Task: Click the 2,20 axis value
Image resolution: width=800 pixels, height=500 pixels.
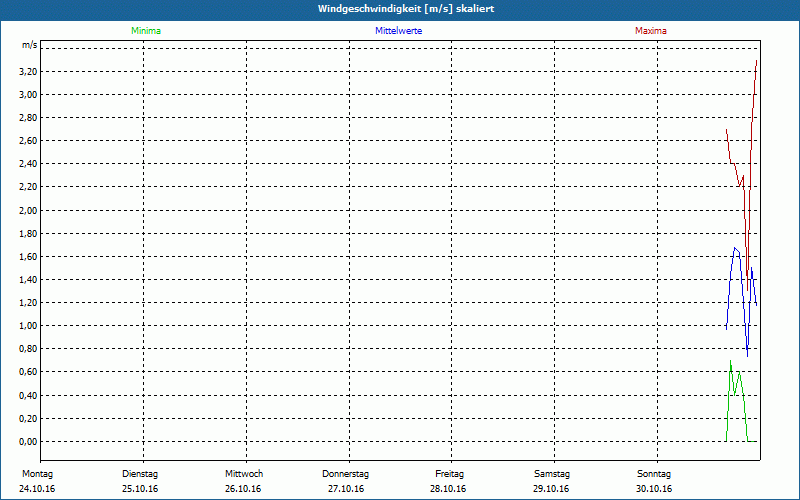Action: 28,187
